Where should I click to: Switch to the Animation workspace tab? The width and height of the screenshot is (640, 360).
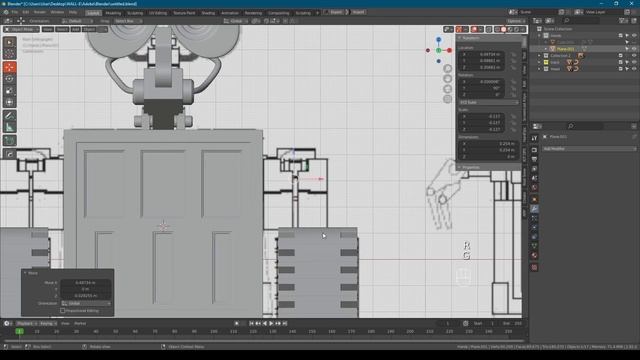tap(230, 13)
